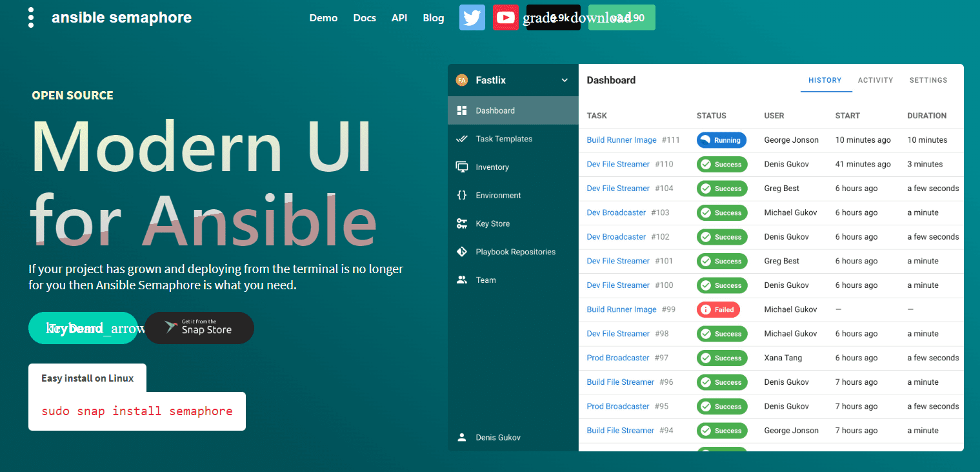Open the Docs menu item

pyautogui.click(x=365, y=17)
